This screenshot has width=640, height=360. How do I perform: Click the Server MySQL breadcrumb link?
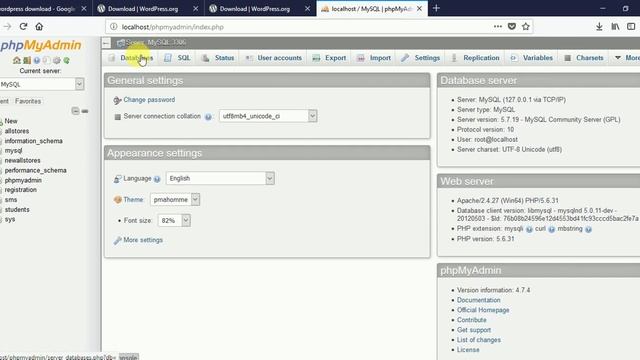tap(156, 42)
